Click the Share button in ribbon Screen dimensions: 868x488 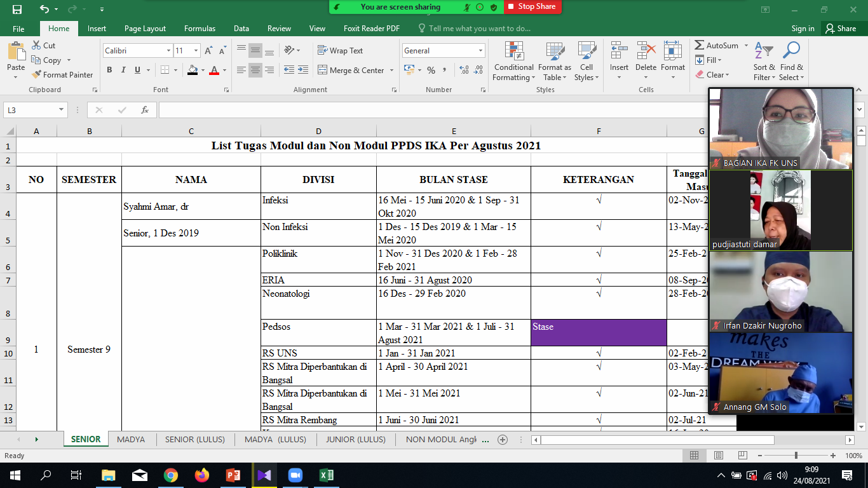(x=840, y=29)
